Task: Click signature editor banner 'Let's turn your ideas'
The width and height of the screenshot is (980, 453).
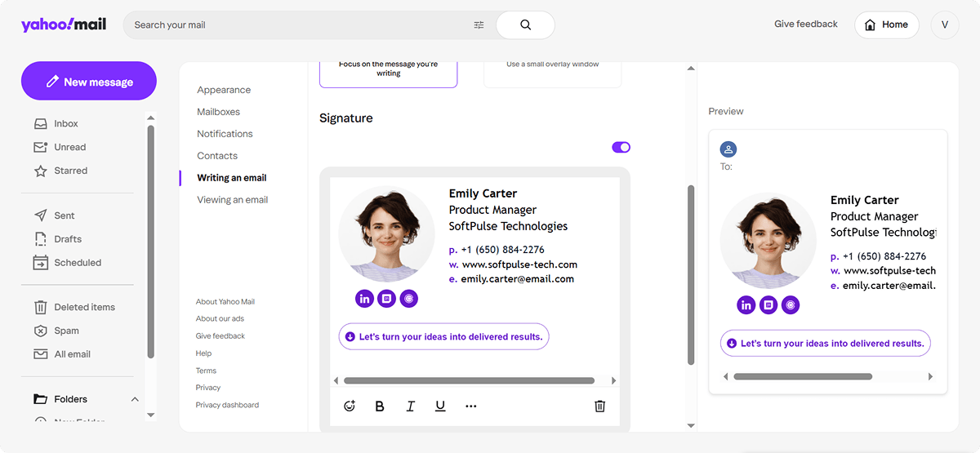Action: [443, 337]
